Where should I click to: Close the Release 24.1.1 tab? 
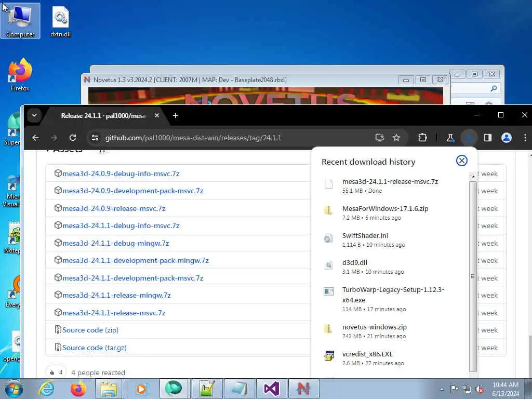point(157,115)
